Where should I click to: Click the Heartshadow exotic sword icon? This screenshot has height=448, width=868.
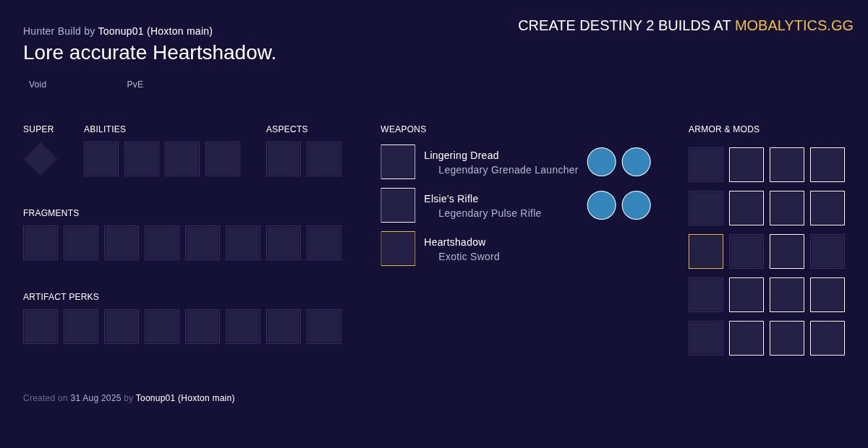click(x=398, y=249)
